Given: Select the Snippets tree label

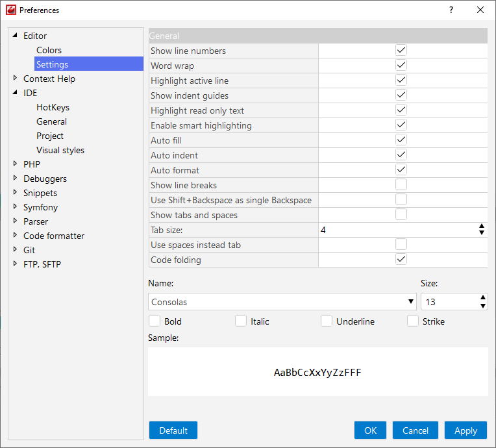Looking at the screenshot, I should tap(40, 193).
